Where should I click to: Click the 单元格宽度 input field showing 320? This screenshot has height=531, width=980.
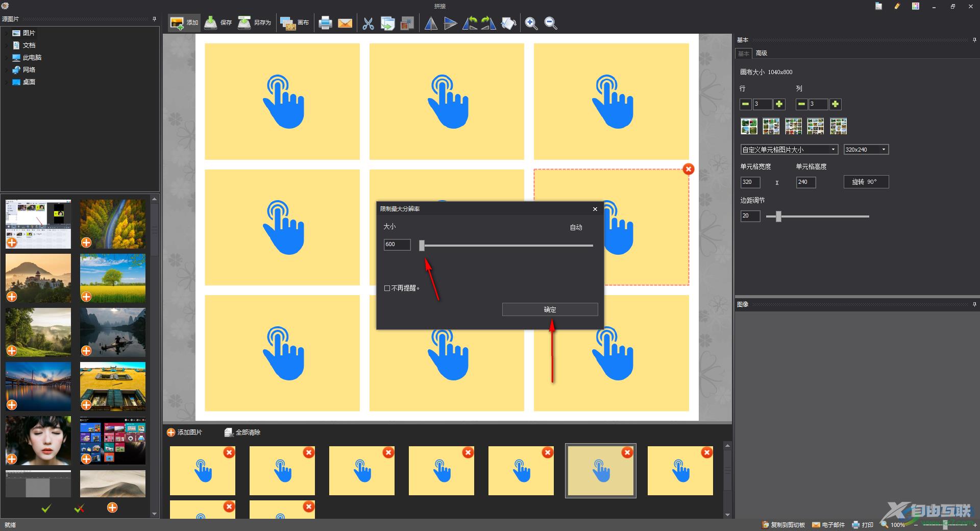[x=750, y=182]
